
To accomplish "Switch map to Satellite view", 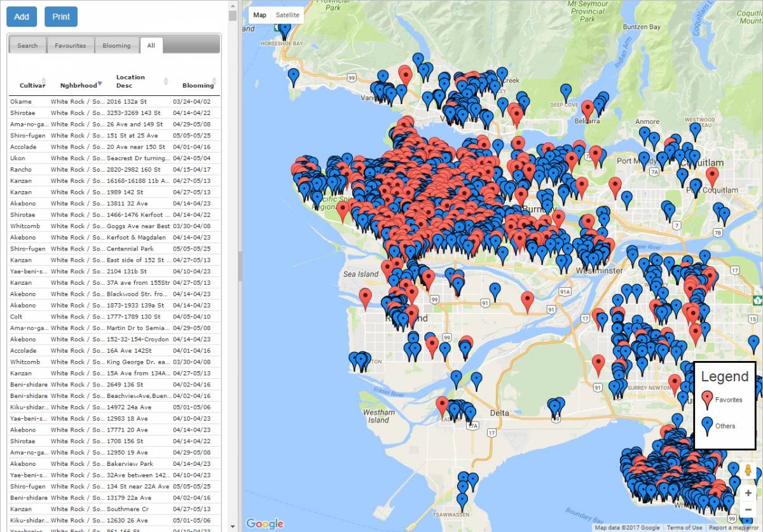I will [287, 15].
